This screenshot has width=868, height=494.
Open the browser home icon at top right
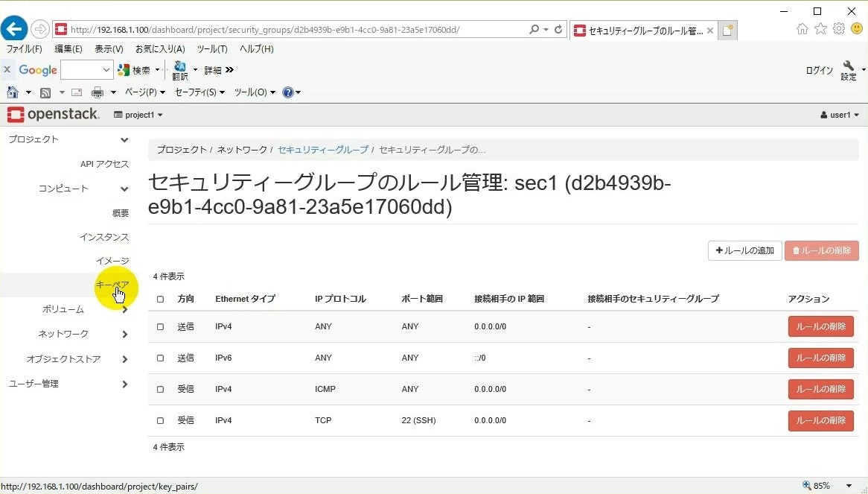pos(802,29)
